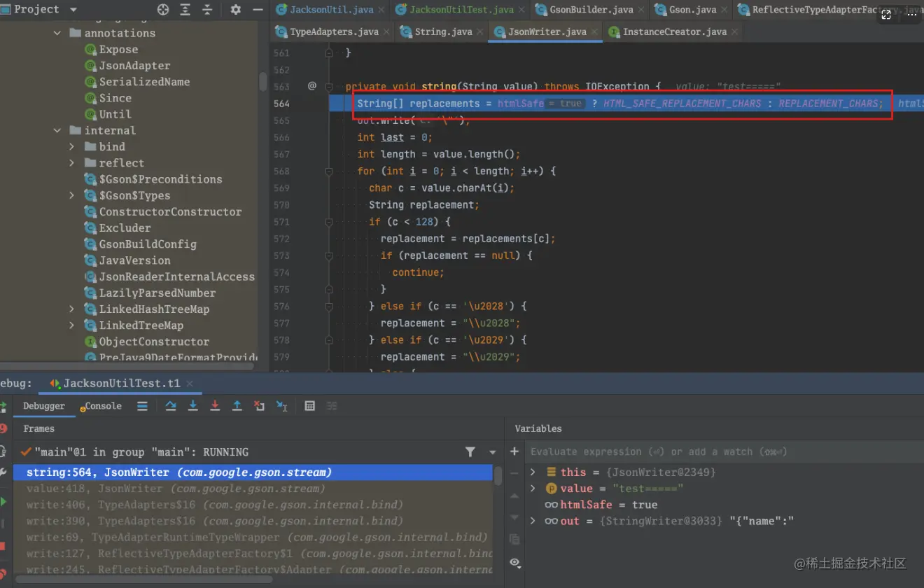This screenshot has width=924, height=588.
Task: Click the frames filter funnel icon
Action: click(x=470, y=452)
